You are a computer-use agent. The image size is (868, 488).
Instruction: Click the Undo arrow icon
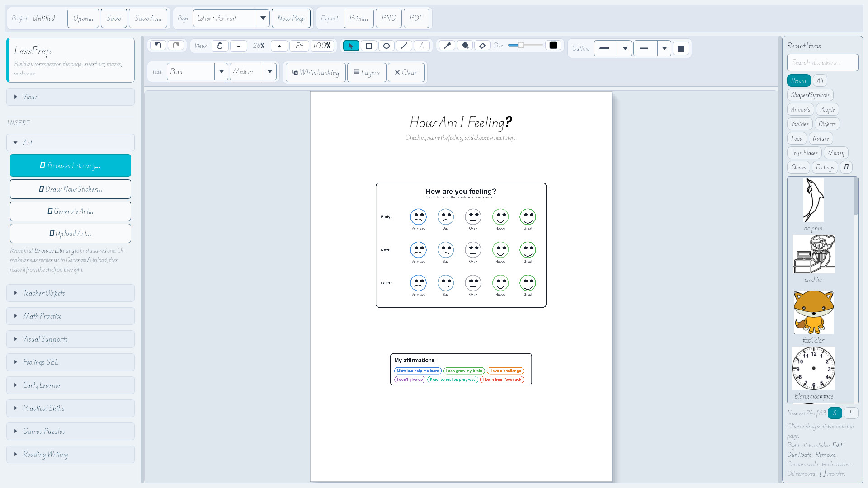(158, 45)
